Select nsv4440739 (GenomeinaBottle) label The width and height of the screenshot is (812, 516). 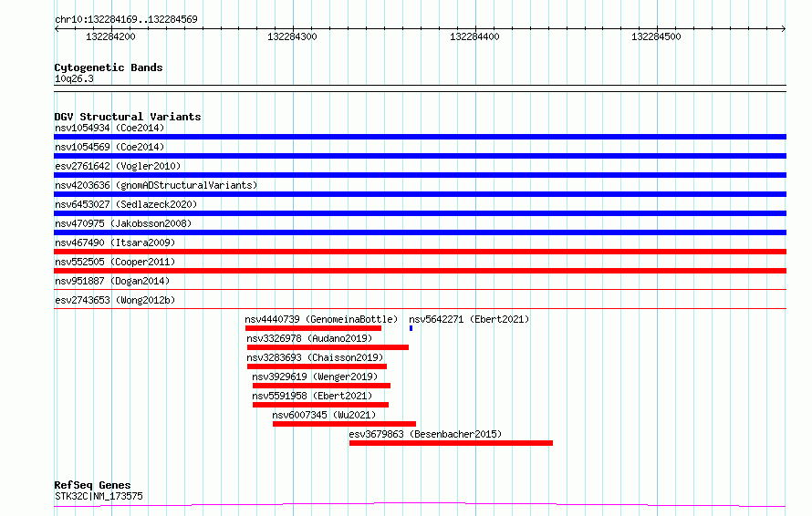pos(321,319)
